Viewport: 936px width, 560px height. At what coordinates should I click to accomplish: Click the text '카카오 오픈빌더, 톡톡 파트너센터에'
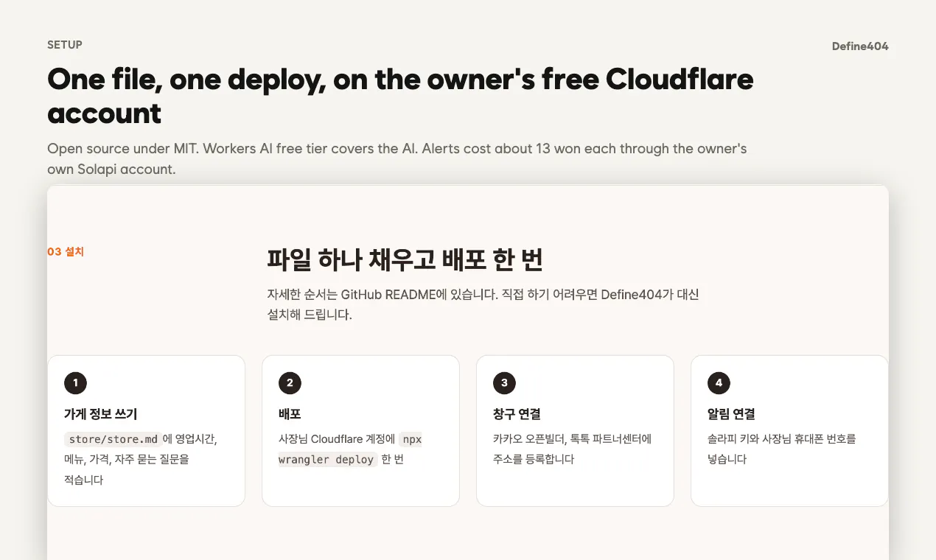coord(573,439)
